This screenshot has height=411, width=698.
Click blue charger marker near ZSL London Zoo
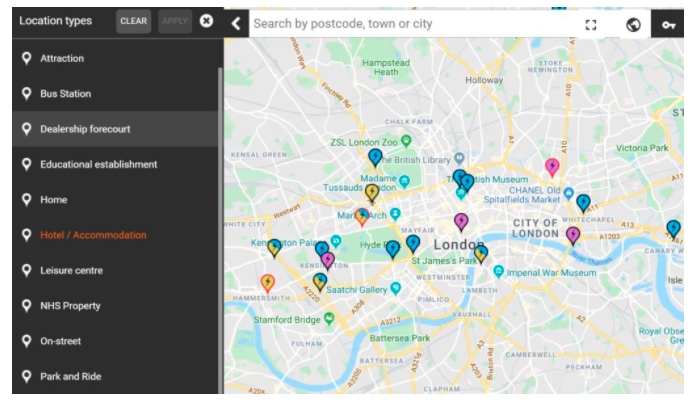pyautogui.click(x=375, y=156)
